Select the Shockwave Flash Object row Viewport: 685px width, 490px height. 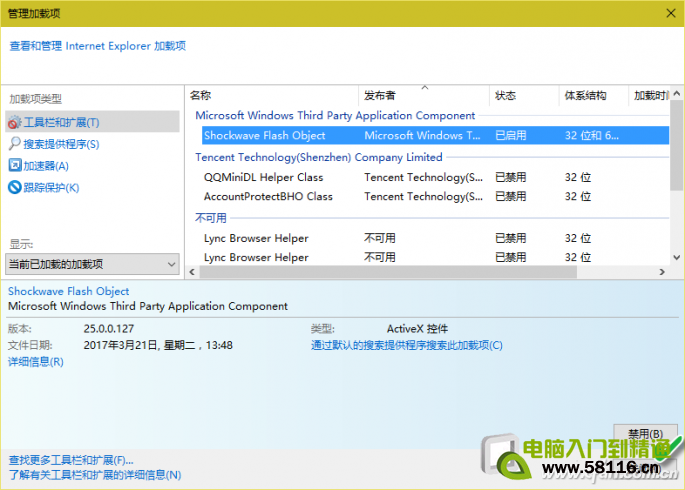pos(435,135)
